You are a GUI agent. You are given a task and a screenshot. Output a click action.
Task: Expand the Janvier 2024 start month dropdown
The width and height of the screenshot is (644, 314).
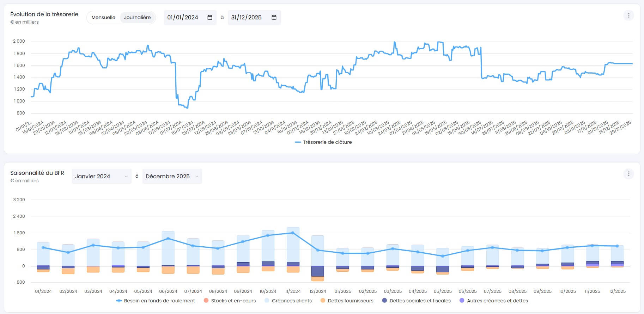coord(102,177)
